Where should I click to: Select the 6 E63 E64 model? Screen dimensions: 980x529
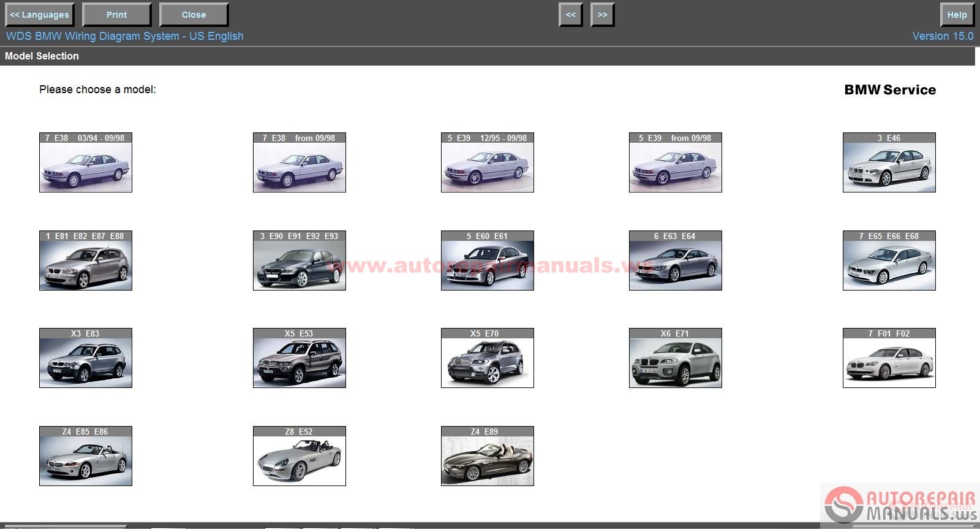(x=676, y=261)
